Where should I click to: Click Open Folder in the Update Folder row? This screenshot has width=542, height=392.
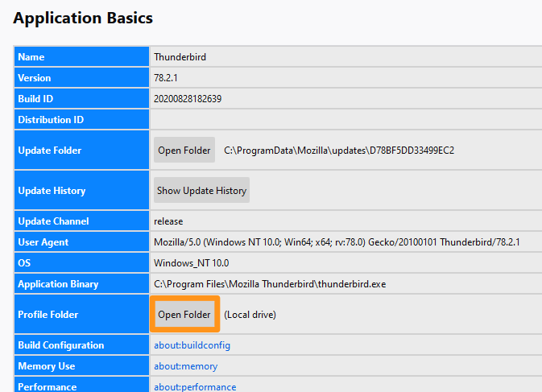(x=184, y=151)
